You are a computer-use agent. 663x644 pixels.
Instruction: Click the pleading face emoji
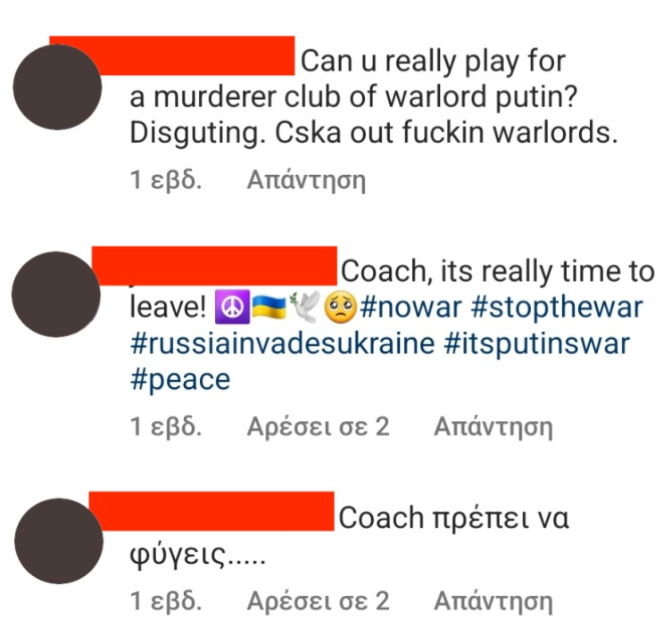pos(340,307)
